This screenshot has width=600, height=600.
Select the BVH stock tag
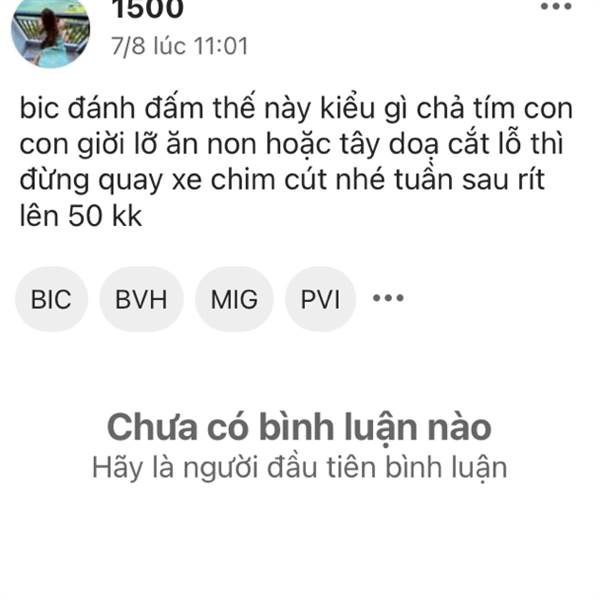[141, 299]
